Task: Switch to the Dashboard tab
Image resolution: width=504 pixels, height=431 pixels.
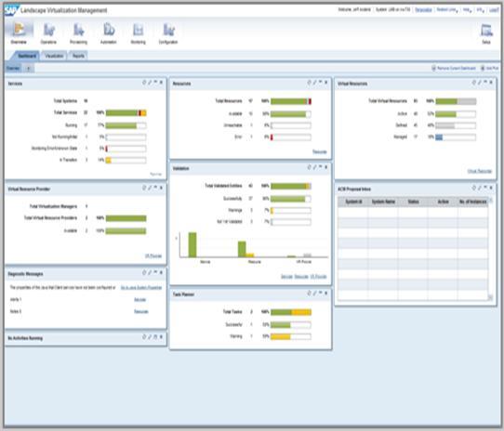Action: click(27, 56)
